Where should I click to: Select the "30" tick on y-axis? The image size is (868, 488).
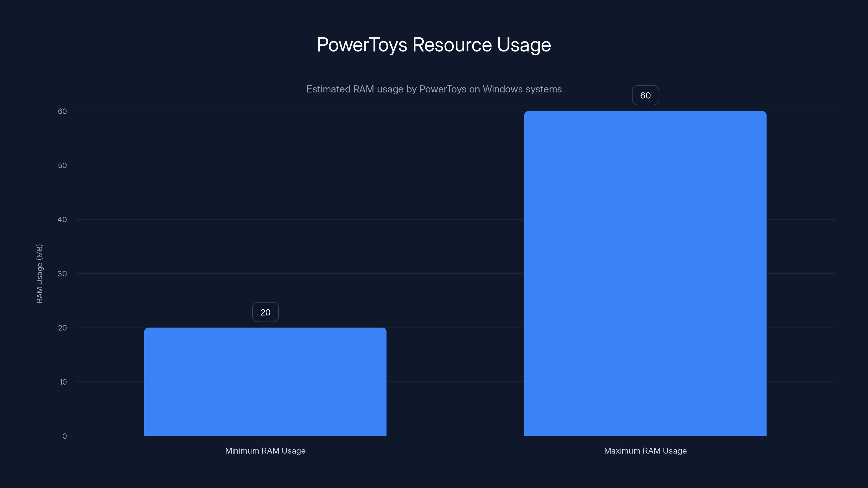62,274
